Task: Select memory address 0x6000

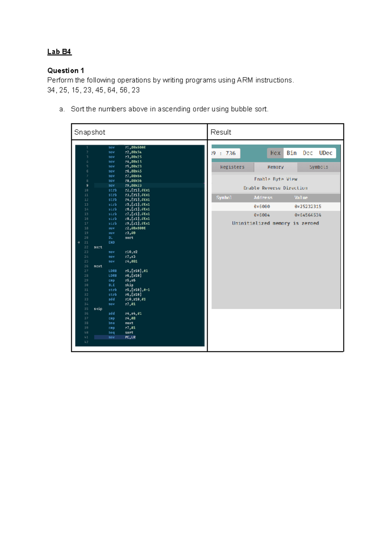Action: (x=262, y=207)
